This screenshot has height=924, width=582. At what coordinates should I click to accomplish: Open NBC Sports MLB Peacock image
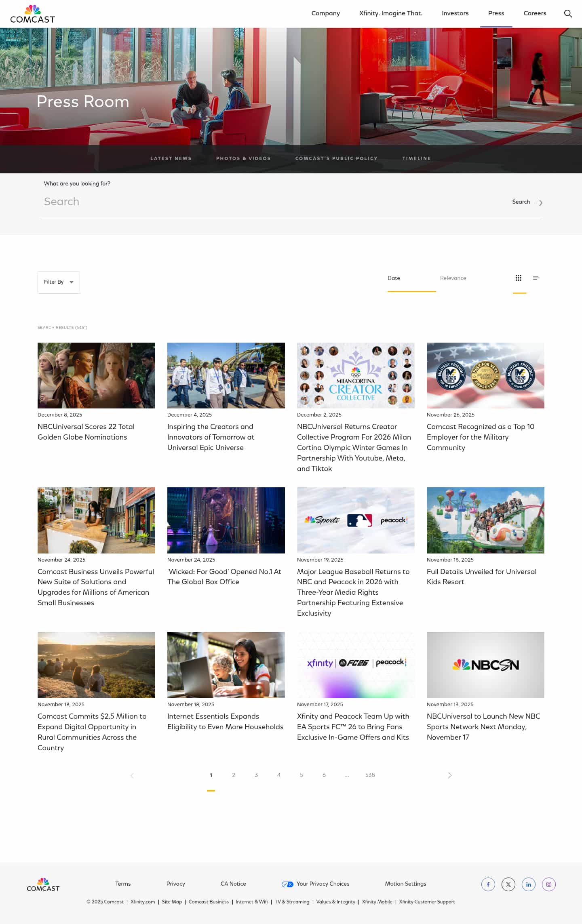coord(356,520)
